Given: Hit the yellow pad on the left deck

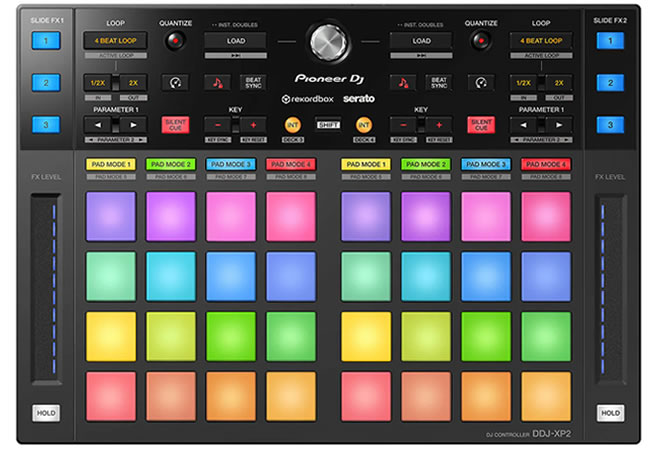Looking at the screenshot, I should (111, 336).
